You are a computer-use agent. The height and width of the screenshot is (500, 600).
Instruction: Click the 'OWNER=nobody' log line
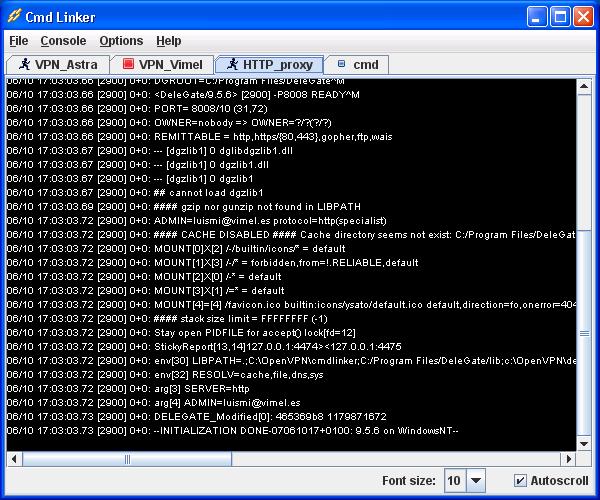(x=169, y=123)
